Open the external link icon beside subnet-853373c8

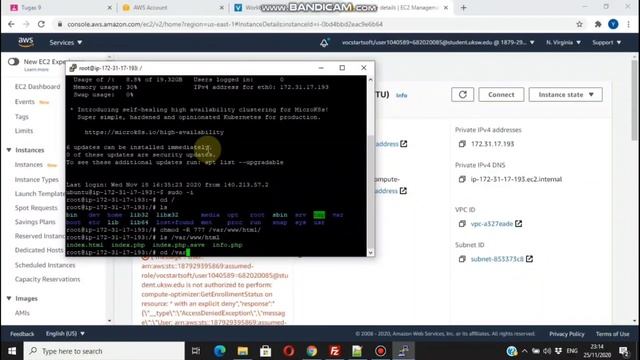529,259
